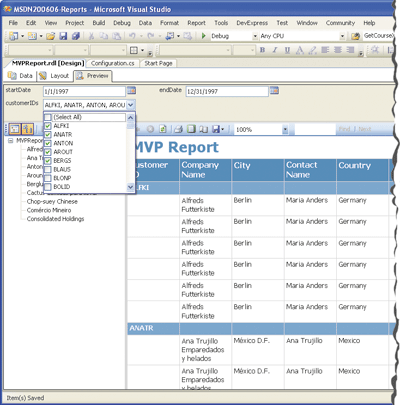The width and height of the screenshot is (400, 405).
Task: Open the File menu
Action: 13,23
